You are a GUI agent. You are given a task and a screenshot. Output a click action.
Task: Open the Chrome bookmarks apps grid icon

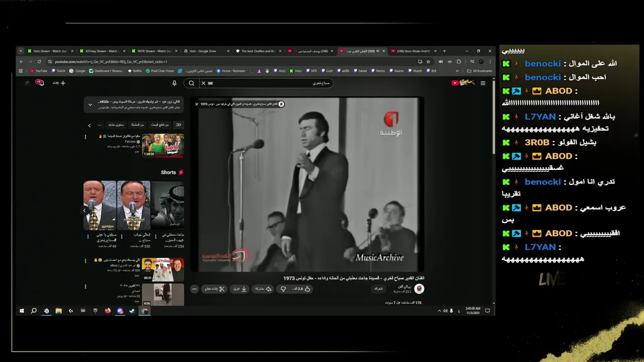pyautogui.click(x=22, y=71)
